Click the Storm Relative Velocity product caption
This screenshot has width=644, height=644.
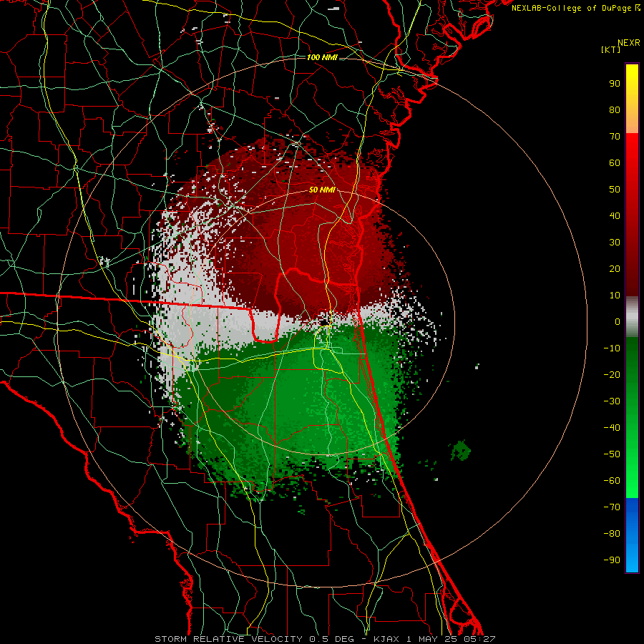click(325, 639)
